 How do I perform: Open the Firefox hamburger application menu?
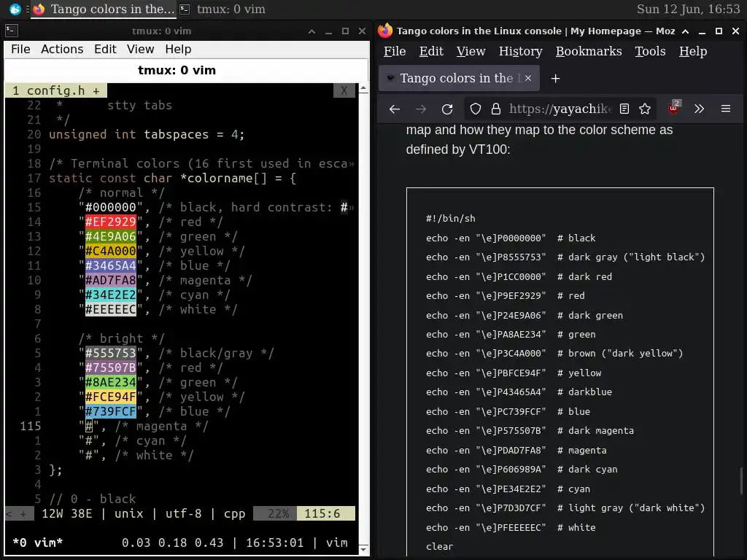click(x=726, y=109)
